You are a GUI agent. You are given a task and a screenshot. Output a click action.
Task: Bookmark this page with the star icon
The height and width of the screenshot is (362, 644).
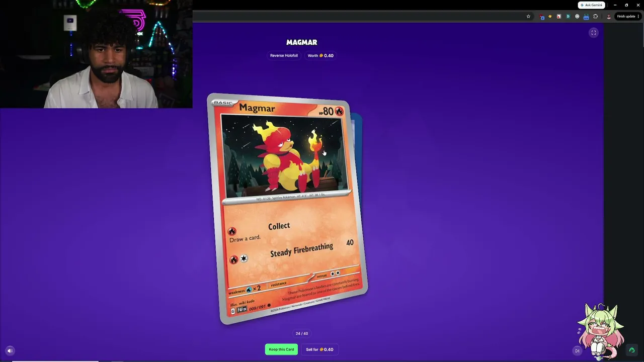tap(528, 17)
